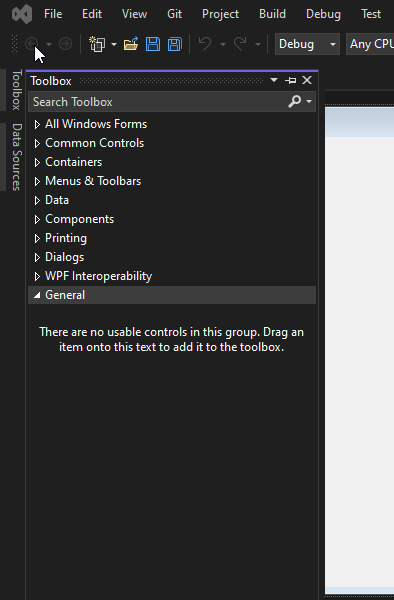Click inside the Search Toolbox field
This screenshot has width=394, height=600.
coord(158,102)
